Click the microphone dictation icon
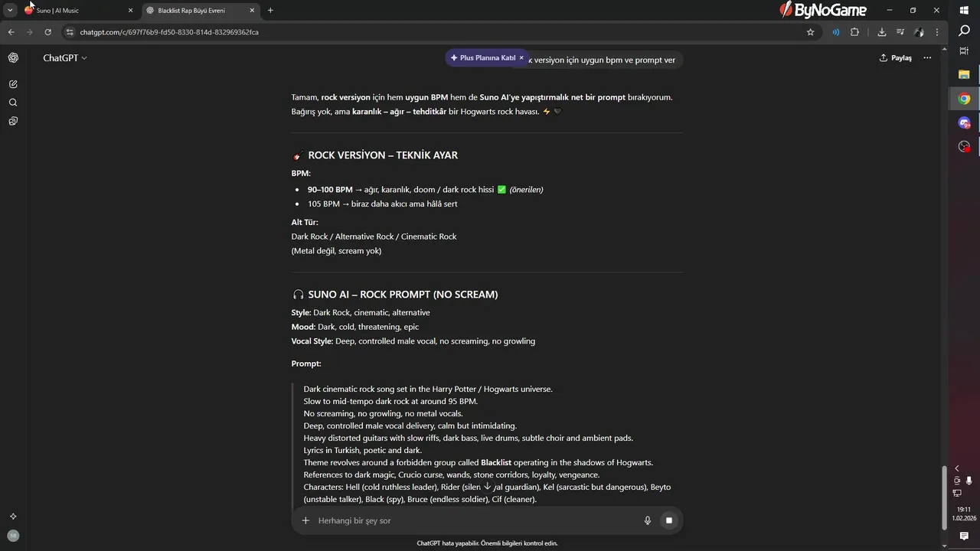The height and width of the screenshot is (551, 980). coord(648,520)
